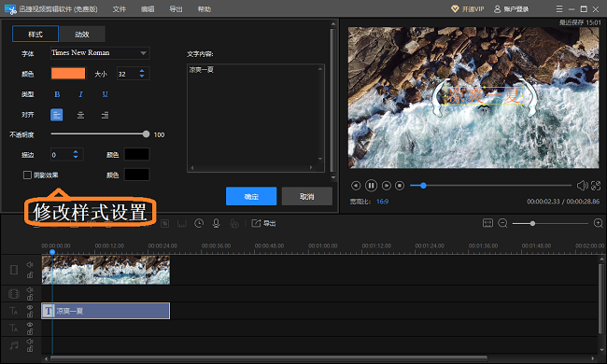Lock the first text track
This screenshot has width=607, height=364.
30,315
